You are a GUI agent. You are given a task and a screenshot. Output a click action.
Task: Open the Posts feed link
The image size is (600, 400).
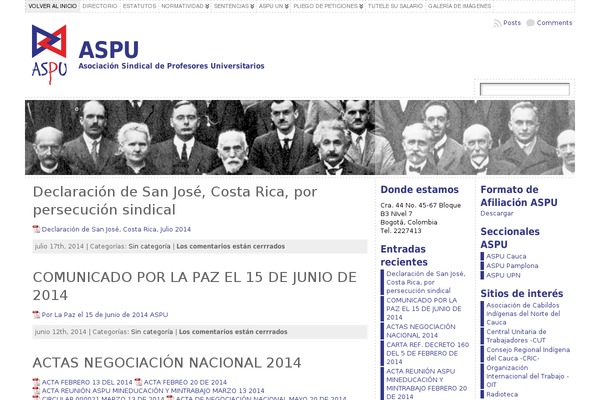512,23
